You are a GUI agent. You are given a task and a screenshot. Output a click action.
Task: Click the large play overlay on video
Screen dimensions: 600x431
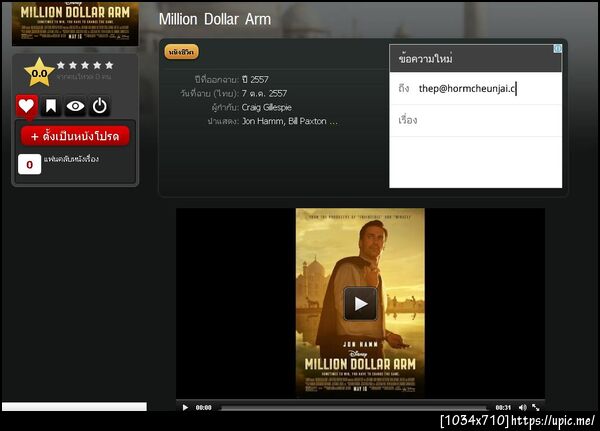pos(360,304)
